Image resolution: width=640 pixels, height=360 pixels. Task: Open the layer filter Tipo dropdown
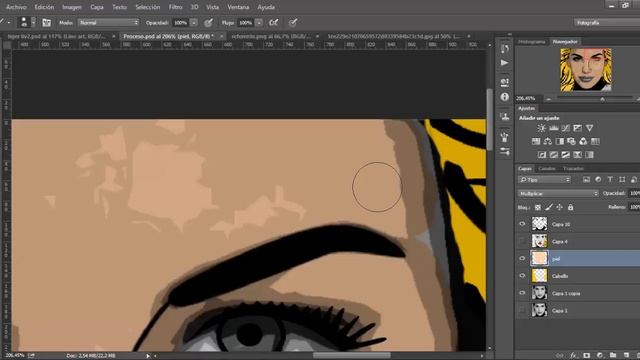(544, 180)
